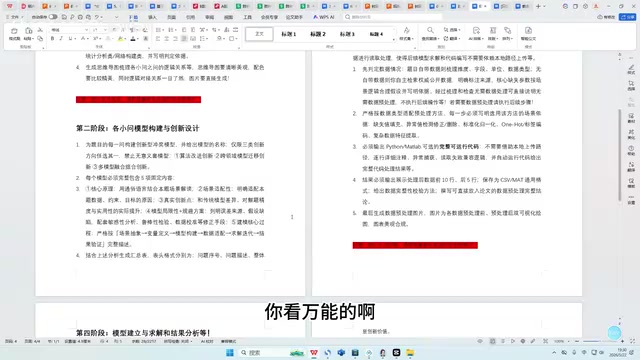Click the eye protection mode icon in status bar
The width and height of the screenshot is (640, 360).
coord(480,341)
